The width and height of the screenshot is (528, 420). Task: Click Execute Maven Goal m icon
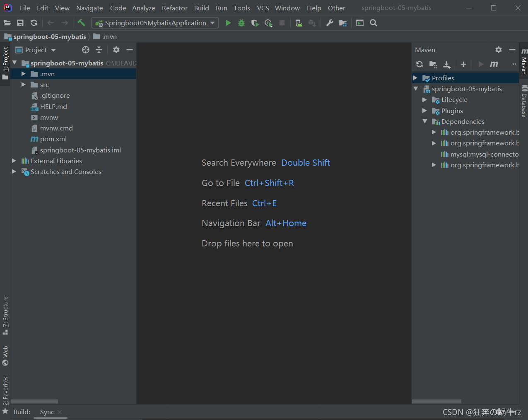click(494, 64)
